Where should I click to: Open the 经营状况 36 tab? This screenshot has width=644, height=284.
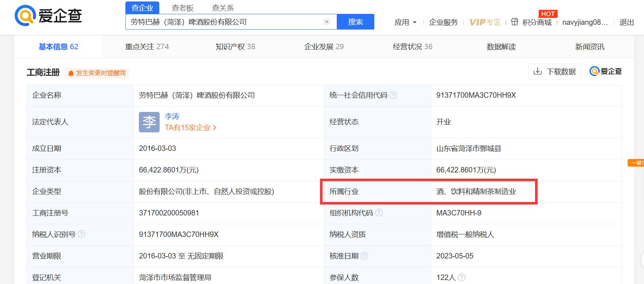[413, 47]
